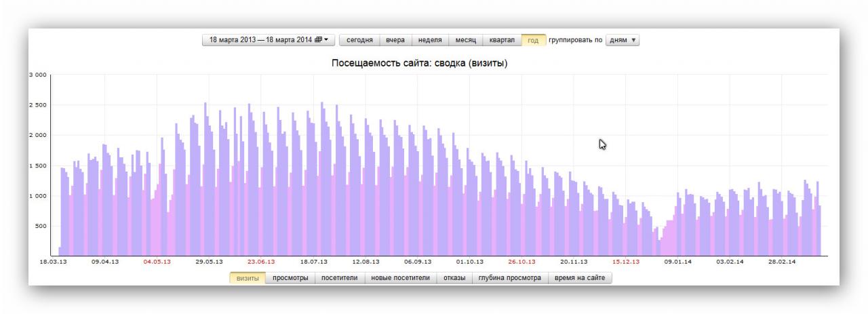View the 'отказы' metric tab
Screen dimensions: 868x314
click(454, 278)
